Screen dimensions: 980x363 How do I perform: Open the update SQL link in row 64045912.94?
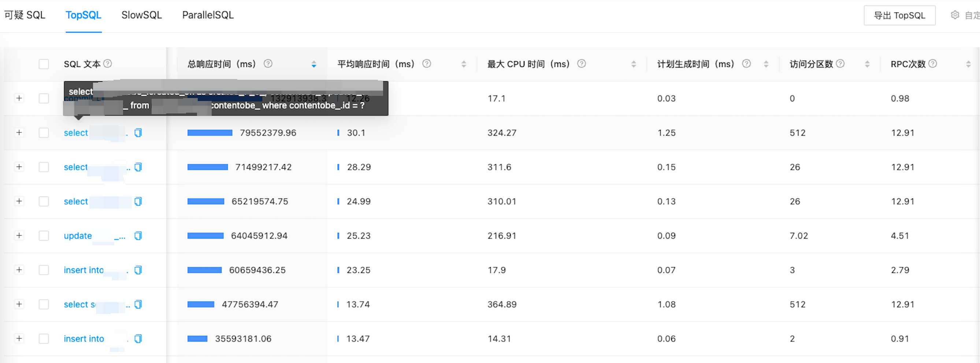(95, 236)
